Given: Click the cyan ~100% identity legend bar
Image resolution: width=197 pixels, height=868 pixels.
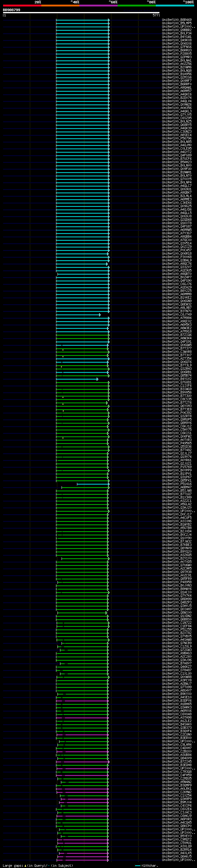Looking at the screenshot, I should pyautogui.click(x=175, y=6).
